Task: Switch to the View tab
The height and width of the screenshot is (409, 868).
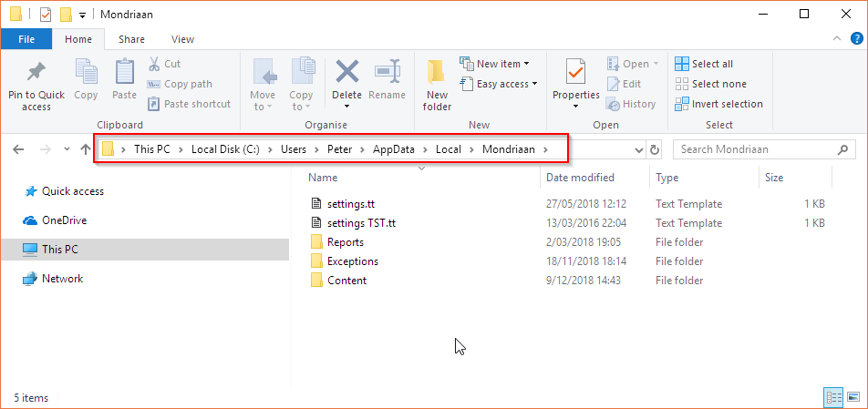Action: tap(182, 39)
